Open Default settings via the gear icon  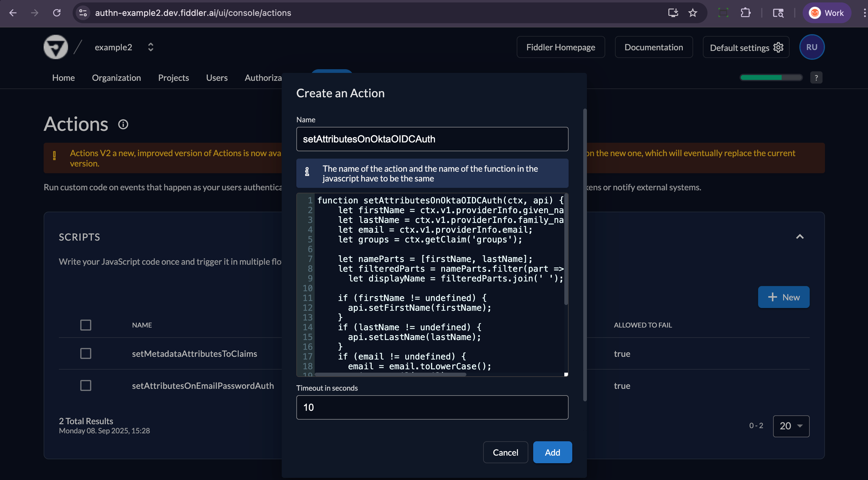coord(778,47)
